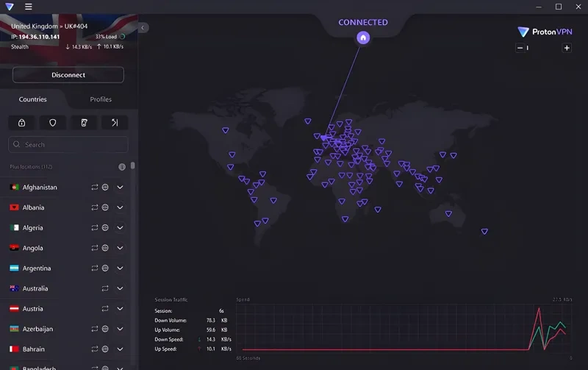Image resolution: width=588 pixels, height=370 pixels.
Task: Click the ProtonVPN logo on map
Action: (545, 32)
